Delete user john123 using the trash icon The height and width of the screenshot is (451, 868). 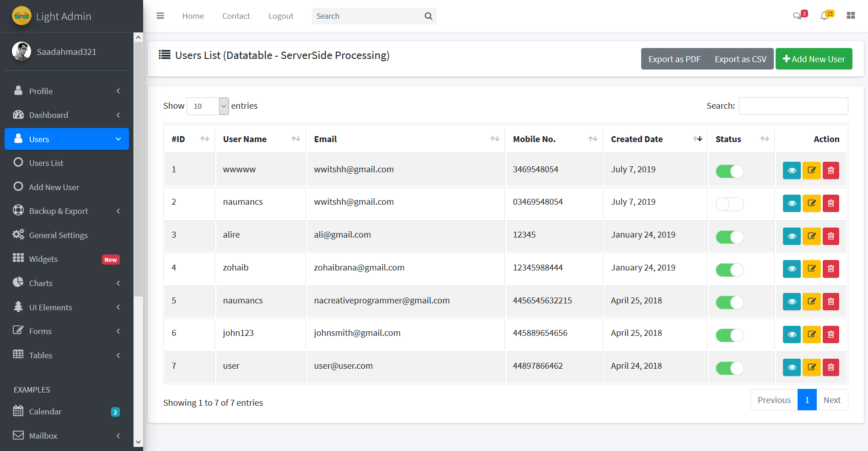point(831,334)
